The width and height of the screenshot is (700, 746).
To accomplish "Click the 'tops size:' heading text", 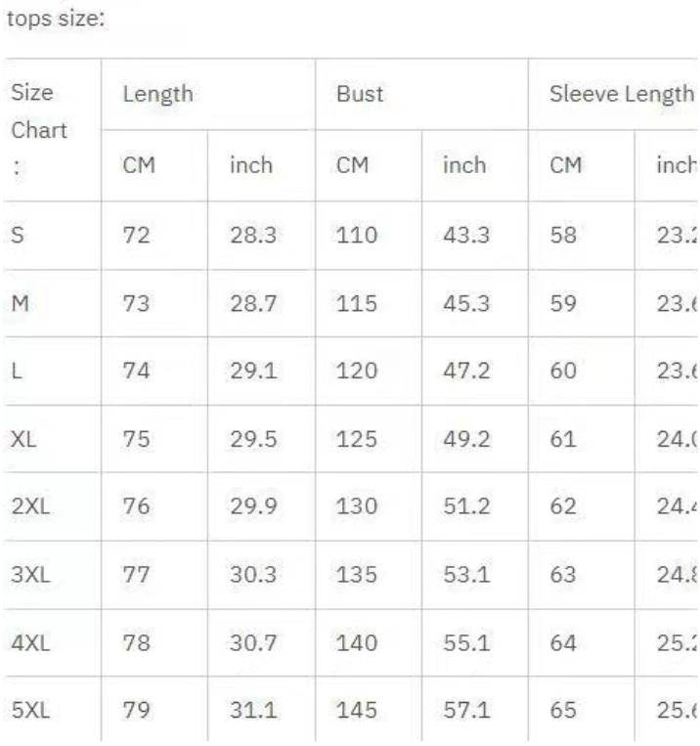I will [56, 19].
